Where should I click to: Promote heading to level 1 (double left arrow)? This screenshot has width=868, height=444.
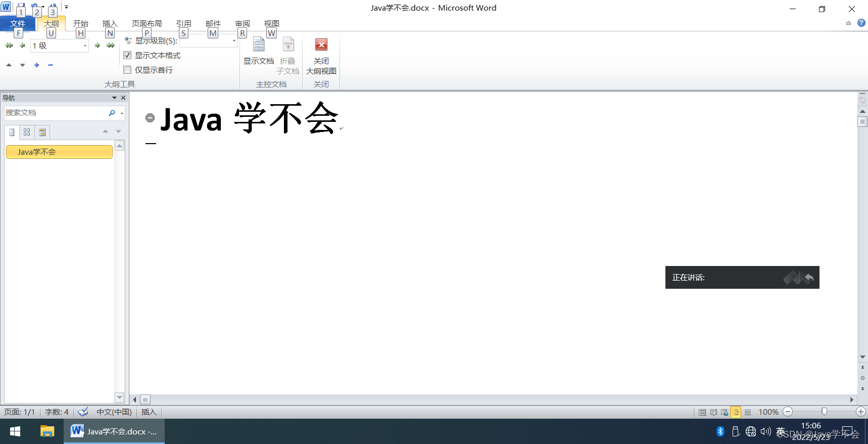9,46
